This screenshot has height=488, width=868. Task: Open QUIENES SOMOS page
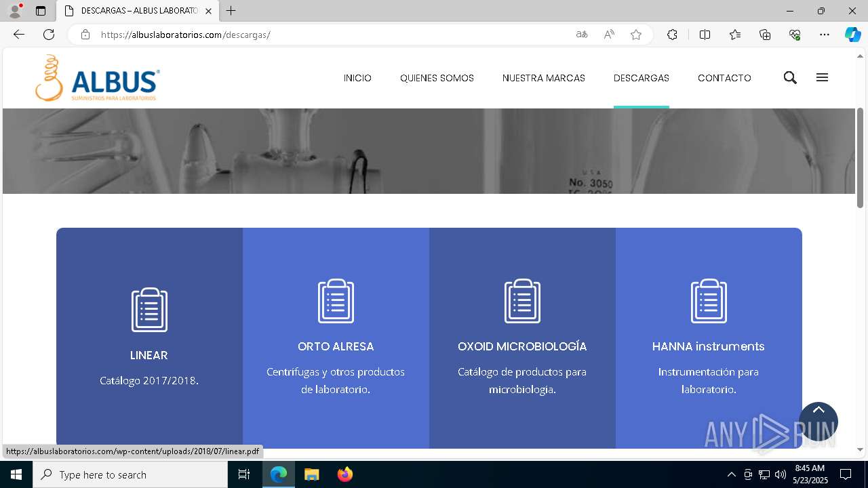pyautogui.click(x=437, y=78)
